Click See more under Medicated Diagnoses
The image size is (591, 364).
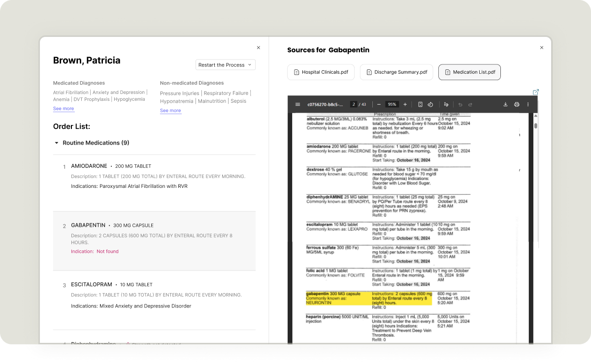[64, 109]
